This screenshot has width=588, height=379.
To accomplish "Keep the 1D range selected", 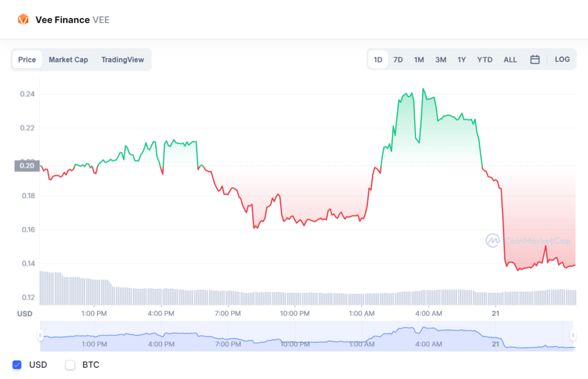I will point(378,59).
